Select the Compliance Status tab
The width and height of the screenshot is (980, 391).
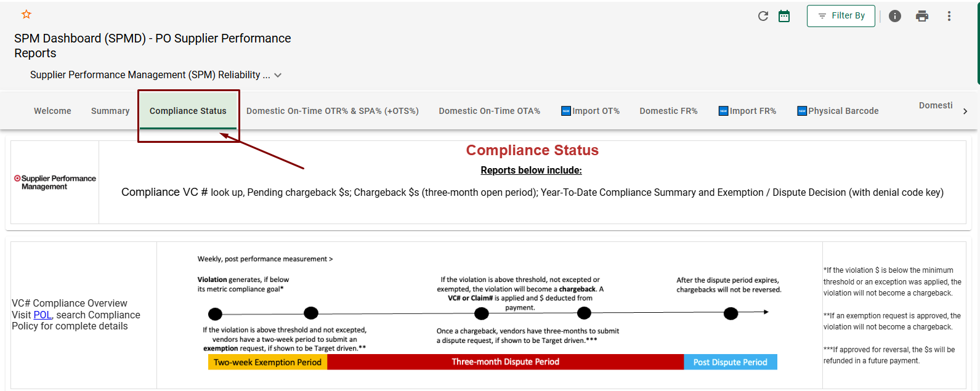click(x=188, y=111)
